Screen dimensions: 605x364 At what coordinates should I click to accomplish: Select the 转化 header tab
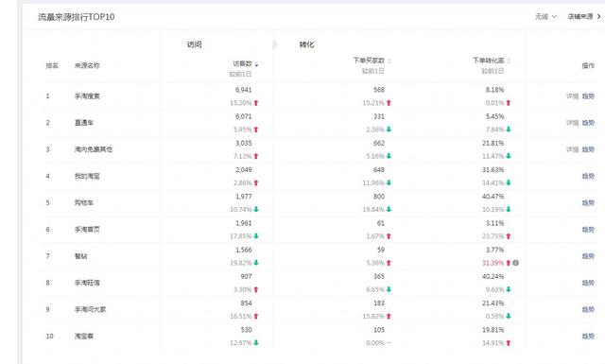click(306, 44)
